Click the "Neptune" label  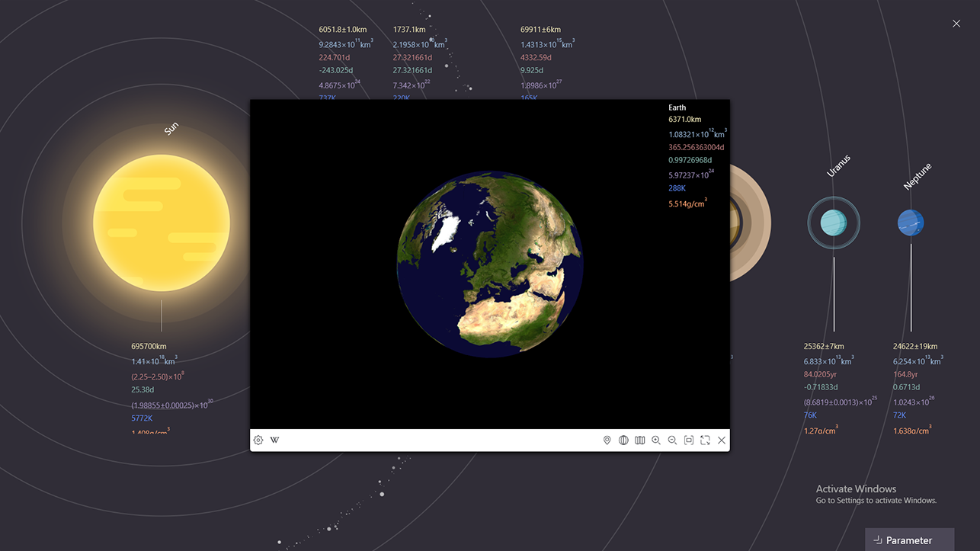tap(918, 176)
